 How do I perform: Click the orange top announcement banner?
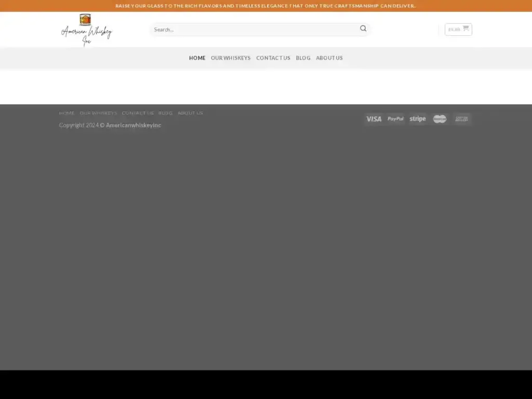pyautogui.click(x=266, y=6)
